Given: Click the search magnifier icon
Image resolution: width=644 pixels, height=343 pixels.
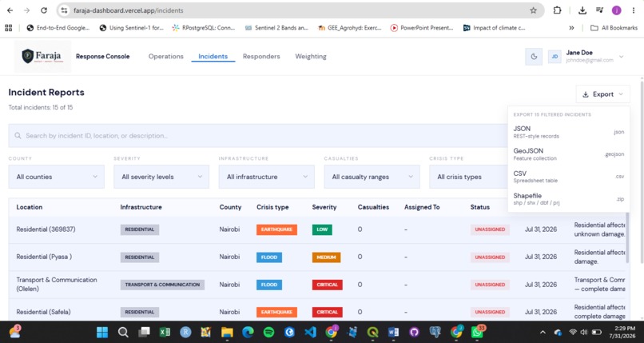Looking at the screenshot, I should (18, 136).
